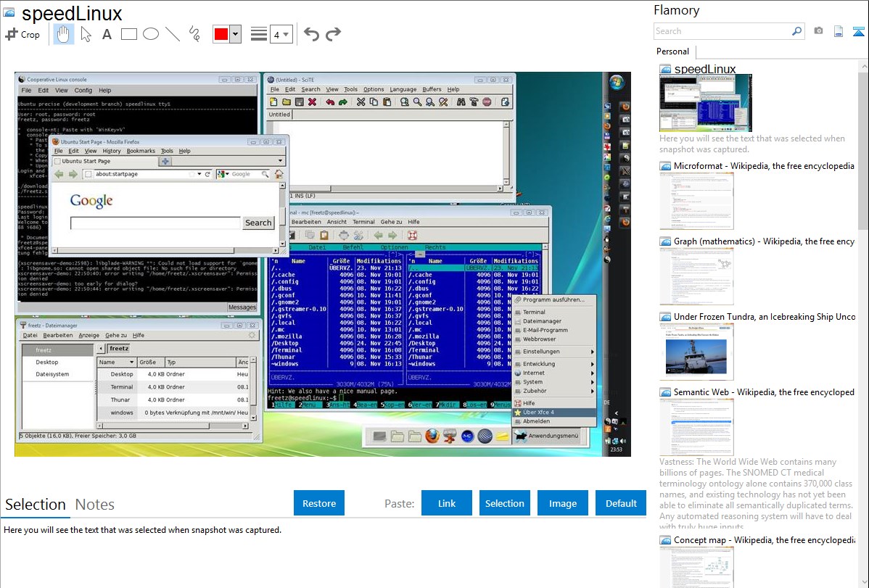This screenshot has width=869, height=588.
Task: Activate the hand pan tool
Action: coord(63,34)
